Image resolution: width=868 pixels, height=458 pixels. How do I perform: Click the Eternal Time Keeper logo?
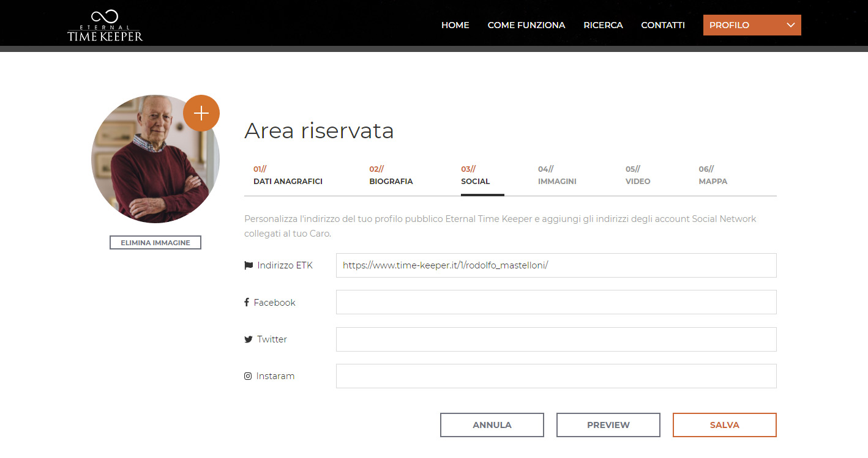105,26
